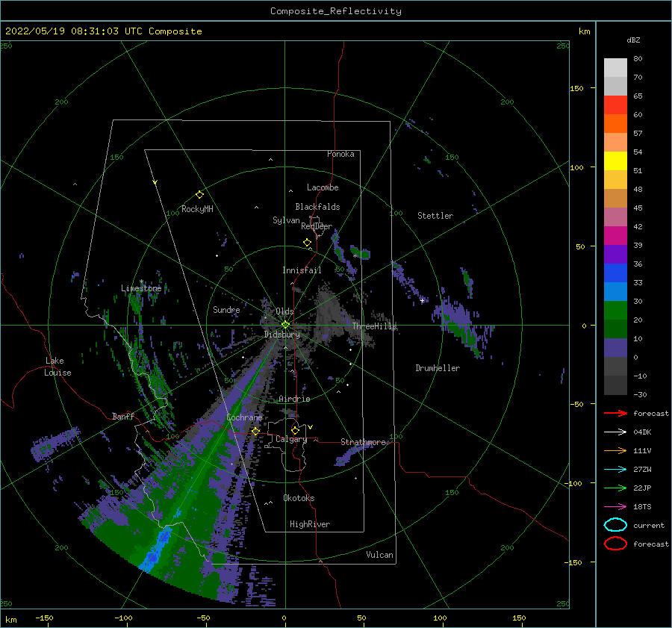Click the Didsbury label
The image size is (672, 628).
[281, 335]
